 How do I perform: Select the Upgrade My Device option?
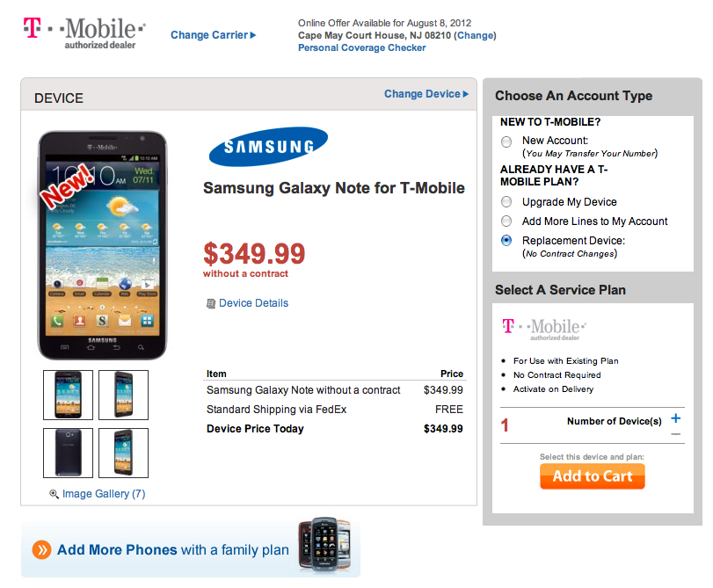(506, 202)
